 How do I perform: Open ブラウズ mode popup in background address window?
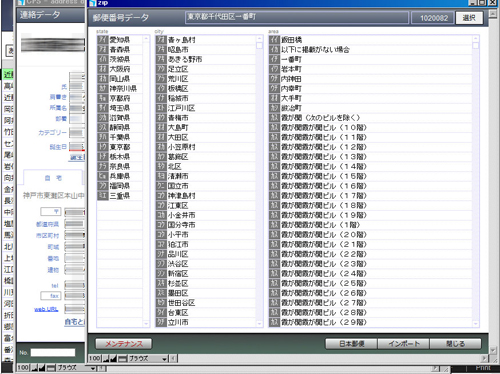(x=77, y=368)
